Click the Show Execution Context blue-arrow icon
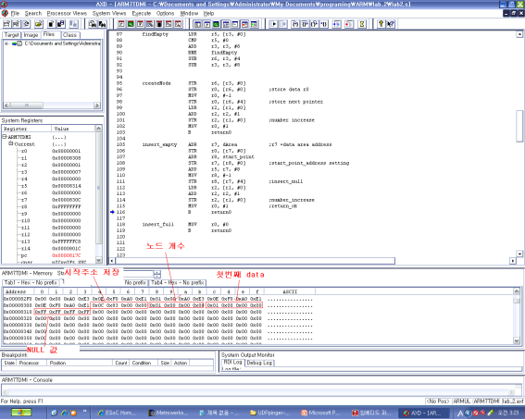Image resolution: width=525 pixels, height=420 pixels. tap(336, 24)
